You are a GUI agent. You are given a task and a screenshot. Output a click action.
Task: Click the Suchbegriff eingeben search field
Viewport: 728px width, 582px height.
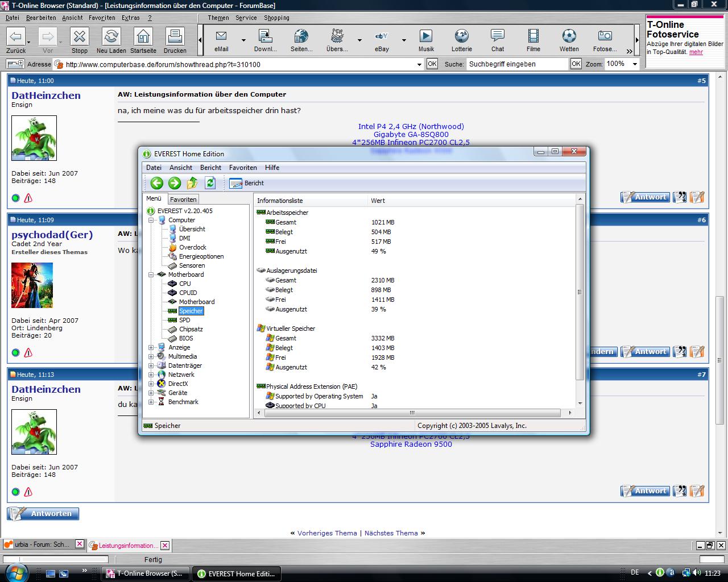click(518, 64)
